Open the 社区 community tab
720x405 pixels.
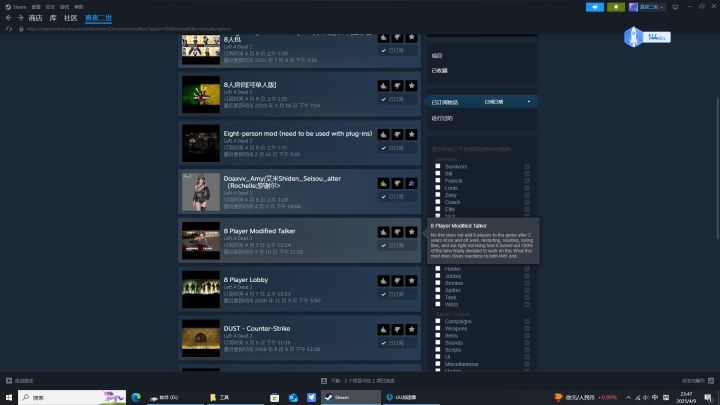click(x=70, y=18)
